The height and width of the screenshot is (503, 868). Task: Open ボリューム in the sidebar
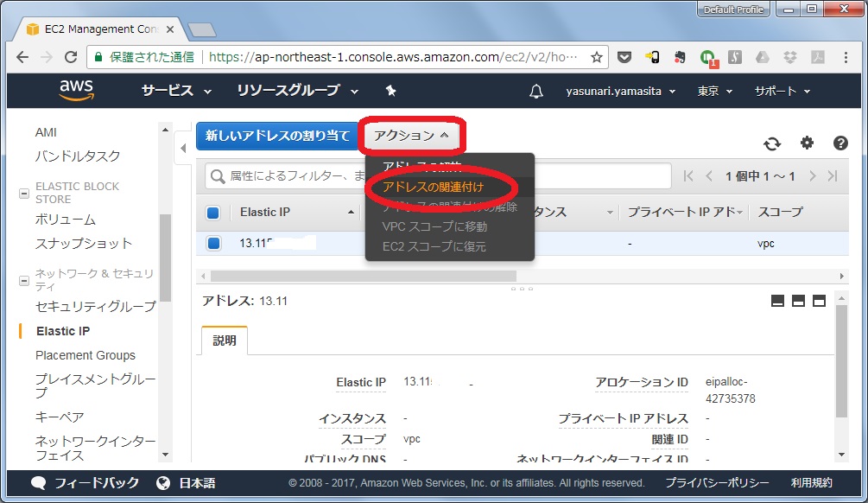66,220
